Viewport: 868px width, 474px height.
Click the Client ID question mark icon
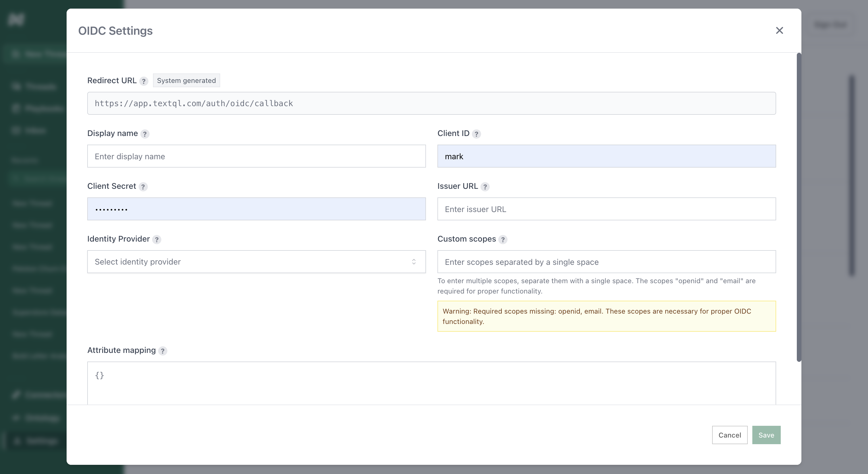[476, 134]
